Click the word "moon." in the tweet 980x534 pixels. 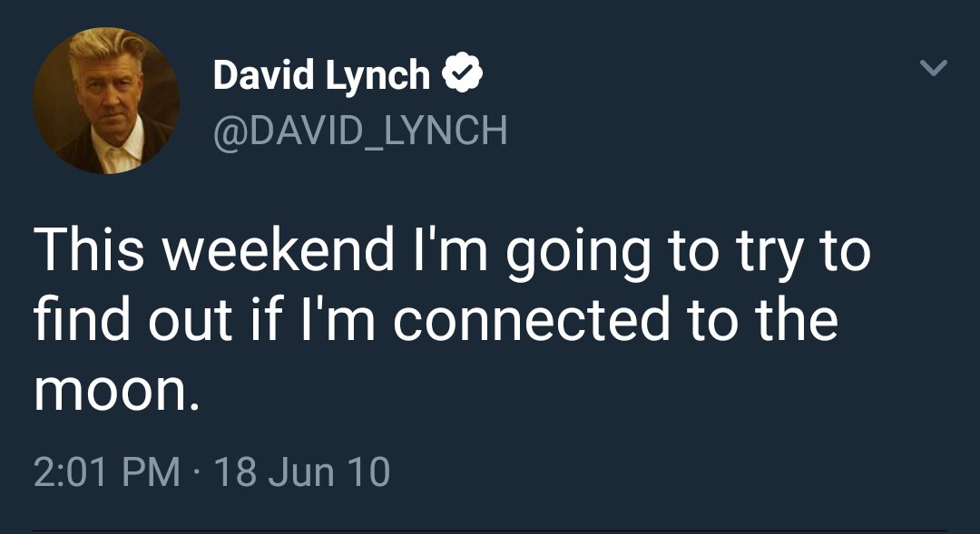(x=117, y=391)
